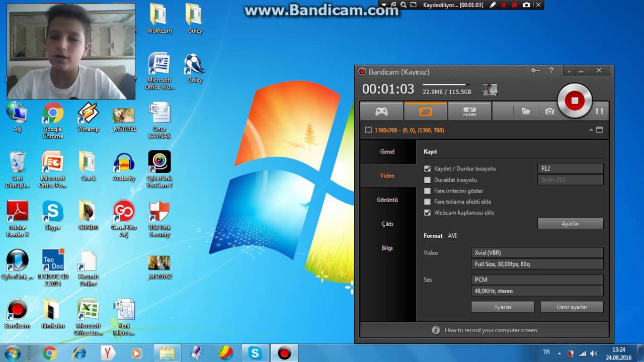Select the Audacity desktop icon

coord(124,166)
